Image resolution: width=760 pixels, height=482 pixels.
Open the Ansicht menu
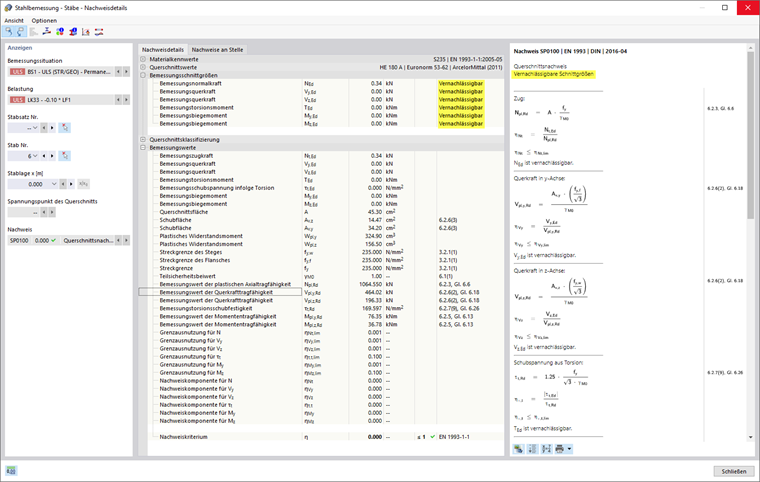[14, 21]
